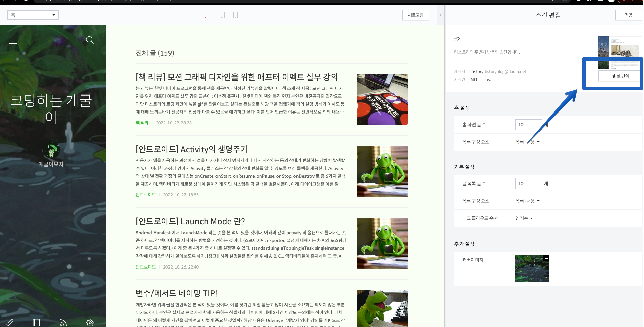Viewport: 644px width, 327px height.
Task: Click the 책 리뷰 category link
Action: [142, 123]
